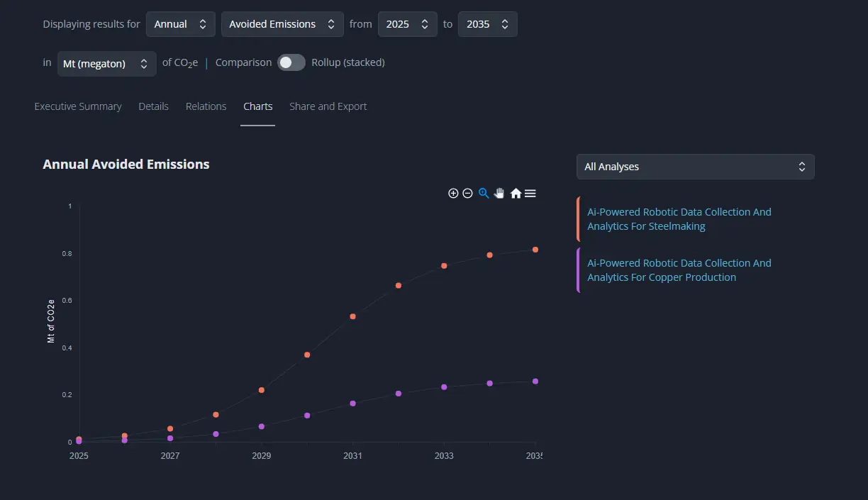Screen dimensions: 868x500
Task: Click the orange 2035 steelmaking data point
Action: click(x=535, y=250)
